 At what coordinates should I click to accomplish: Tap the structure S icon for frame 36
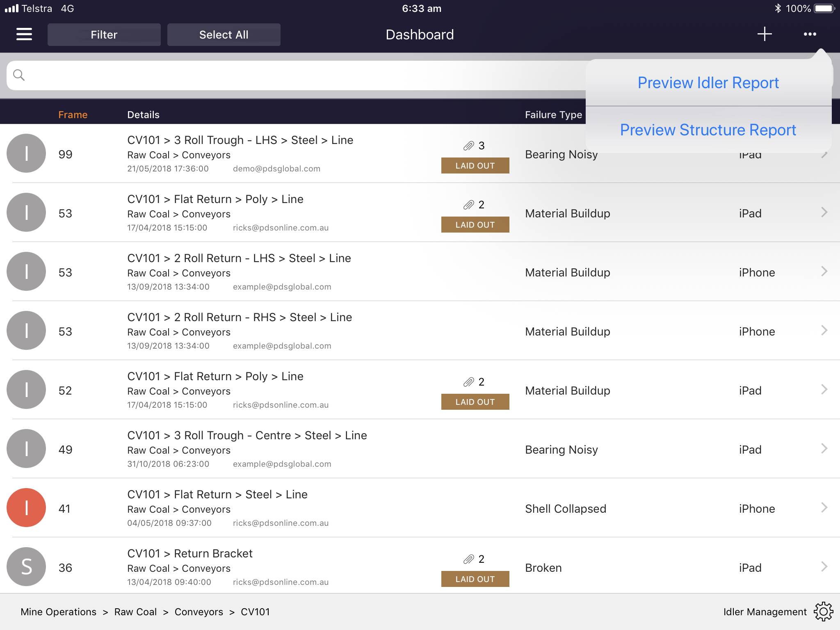(26, 567)
